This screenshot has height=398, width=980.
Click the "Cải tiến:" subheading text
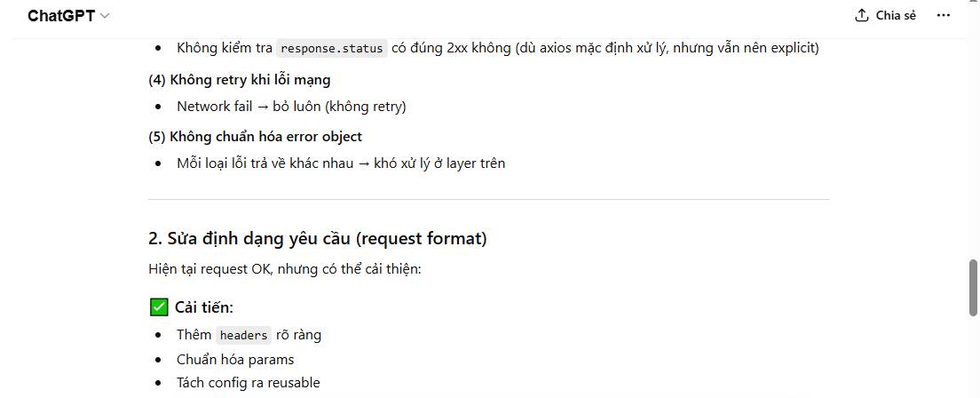point(203,307)
